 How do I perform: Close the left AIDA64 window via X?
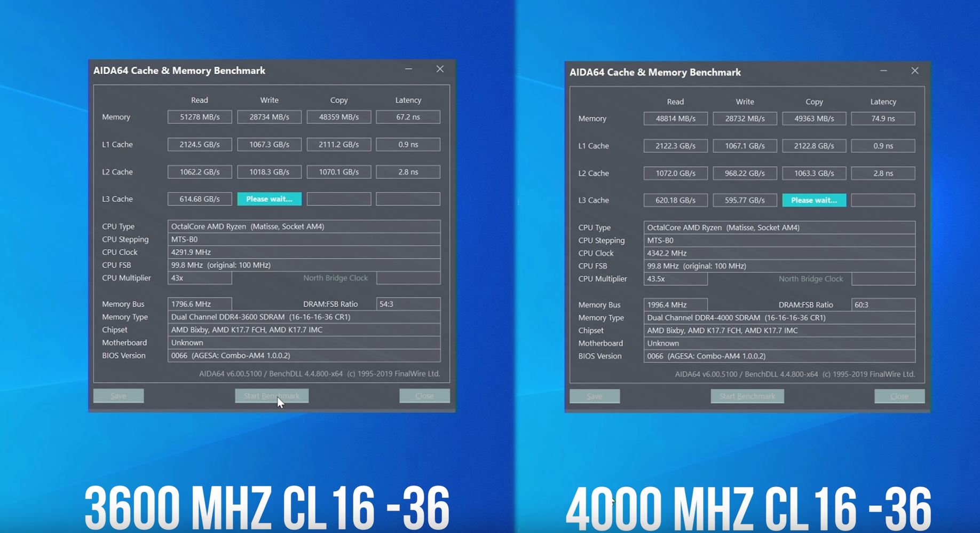[440, 69]
